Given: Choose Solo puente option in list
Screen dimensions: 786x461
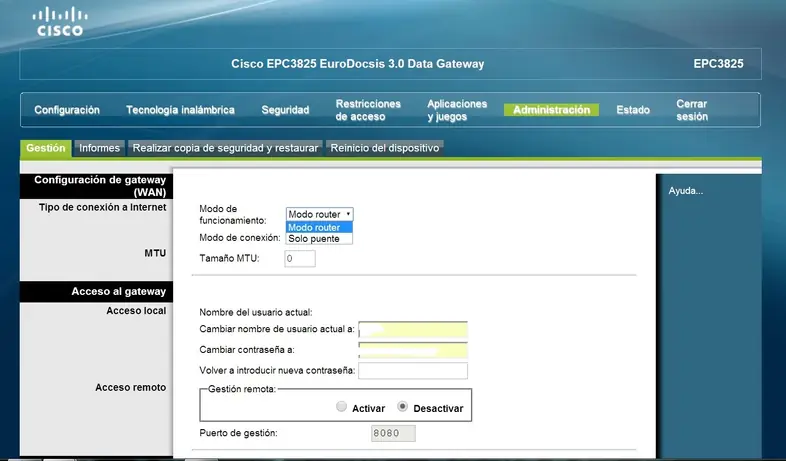Looking at the screenshot, I should (x=319, y=239).
